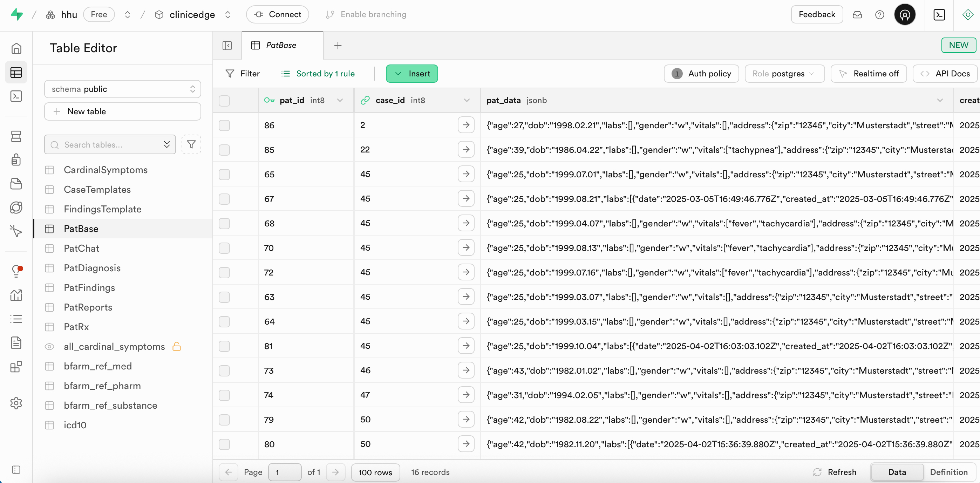The height and width of the screenshot is (483, 980).
Task: Check the row with pat_id 70
Action: pyautogui.click(x=224, y=248)
